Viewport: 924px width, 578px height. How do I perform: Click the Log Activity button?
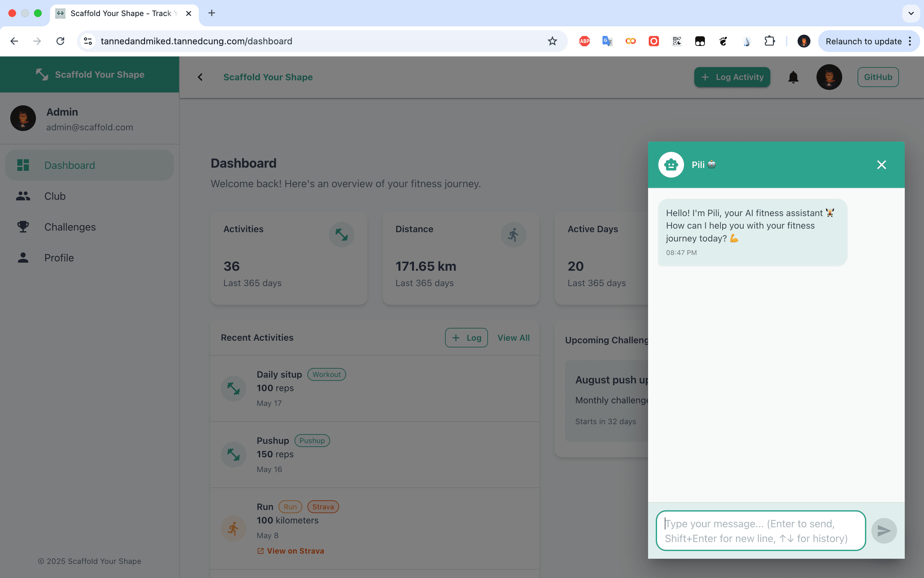click(732, 77)
